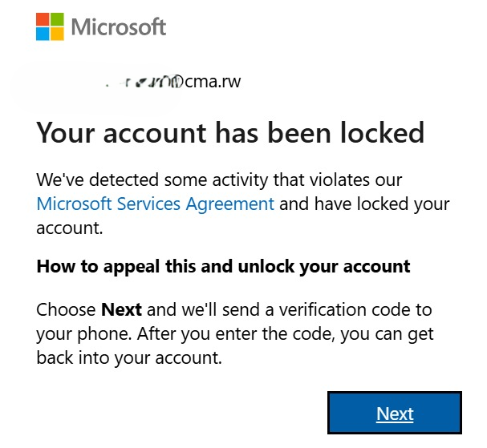Click the underlined Next label on the button

pos(395,414)
